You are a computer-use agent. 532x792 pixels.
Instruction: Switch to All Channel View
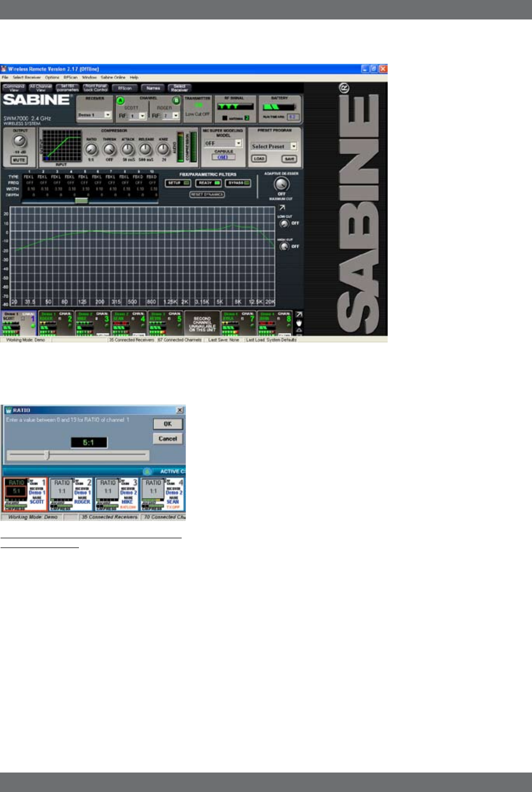[x=41, y=88]
